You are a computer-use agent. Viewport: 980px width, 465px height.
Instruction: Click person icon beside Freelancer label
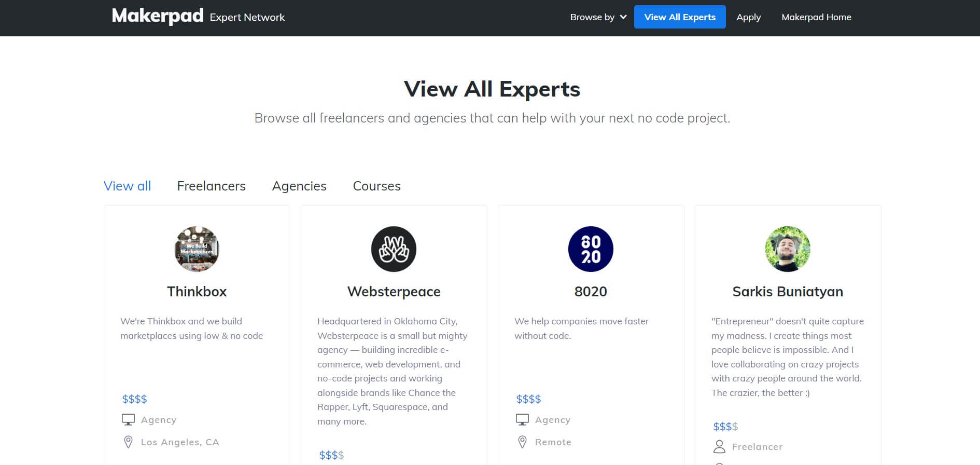point(719,447)
